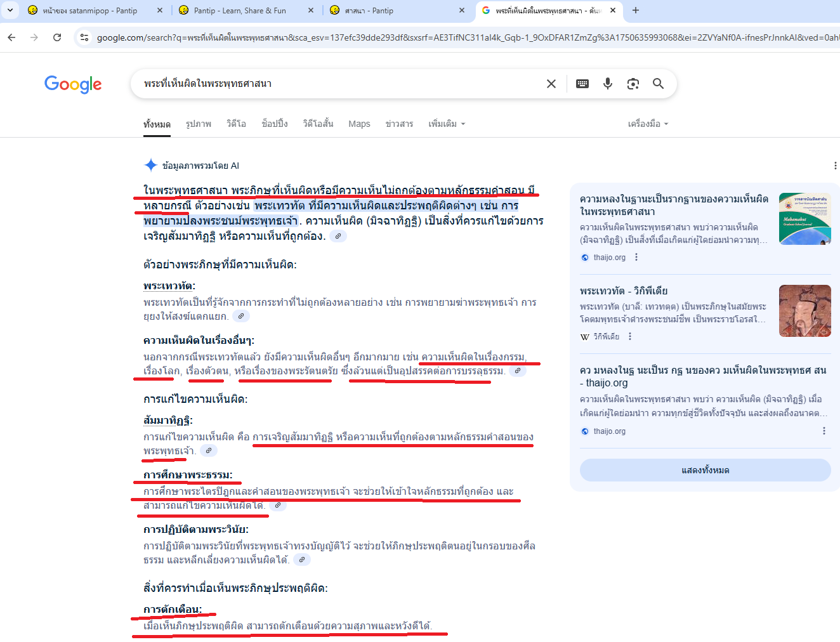Click source link icon after บรรลุธรรม
The image size is (840, 642).
coord(518,370)
